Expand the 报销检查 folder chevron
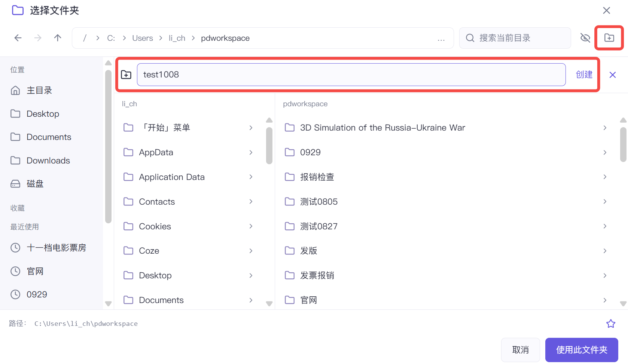Screen dimensions: 628x364 pos(605,177)
